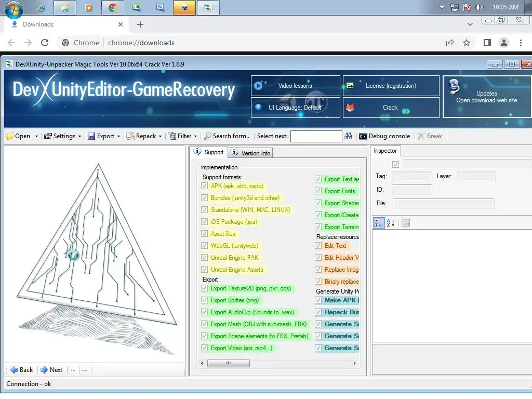532x399 pixels.
Task: Toggle Bundles (.unity3d and other) checkbox
Action: click(204, 198)
